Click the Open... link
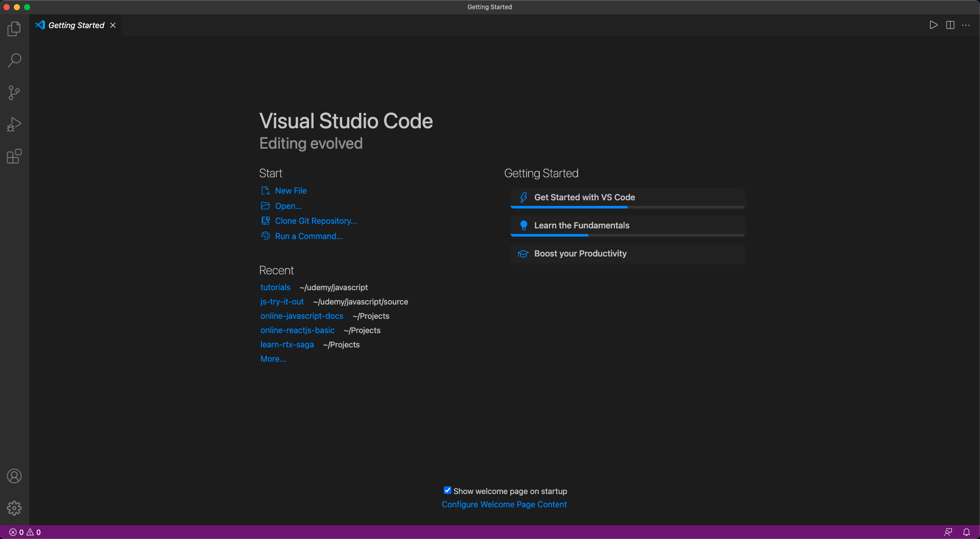 pyautogui.click(x=289, y=206)
